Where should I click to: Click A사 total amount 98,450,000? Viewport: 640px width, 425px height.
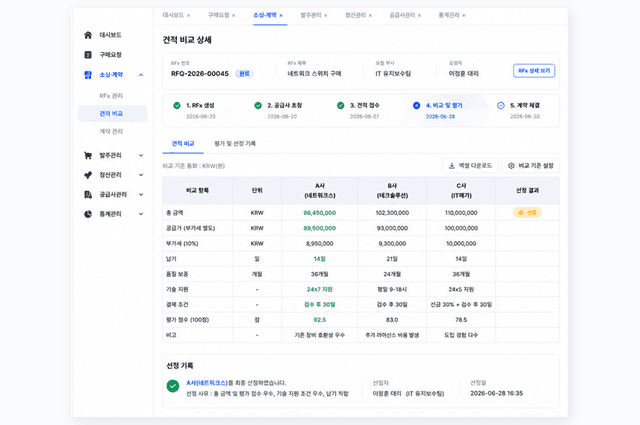point(320,213)
